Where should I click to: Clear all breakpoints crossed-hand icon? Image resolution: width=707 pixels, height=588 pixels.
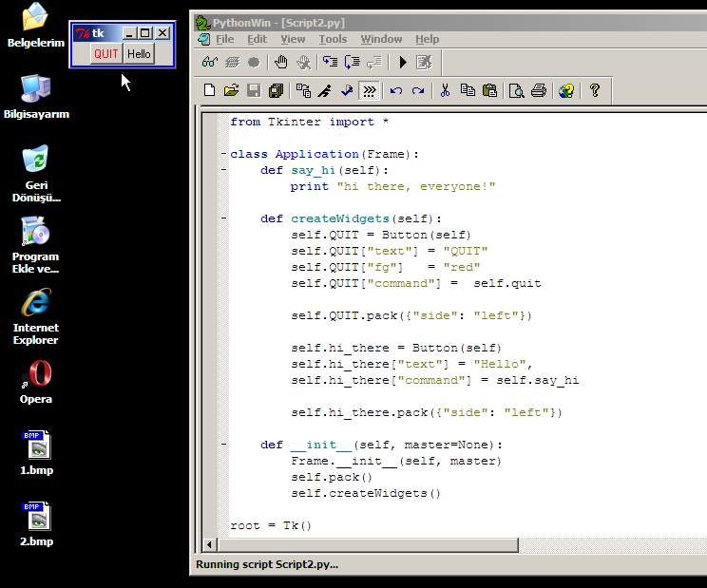303,62
